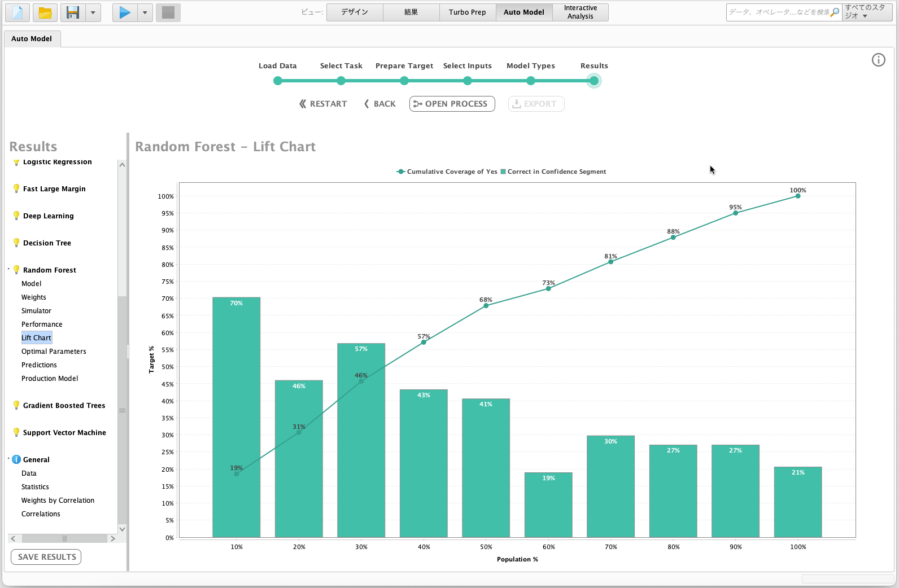Open Optimal Parameters item
Viewport: 899px width, 588px height.
pyautogui.click(x=54, y=352)
